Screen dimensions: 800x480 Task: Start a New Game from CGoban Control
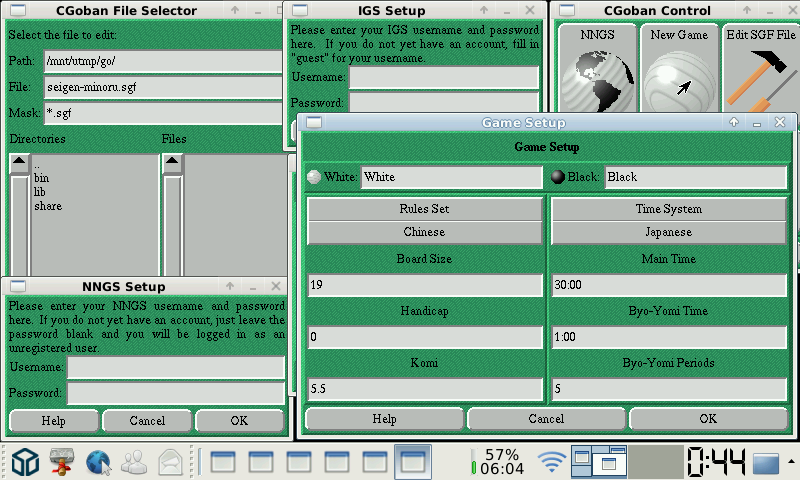679,69
